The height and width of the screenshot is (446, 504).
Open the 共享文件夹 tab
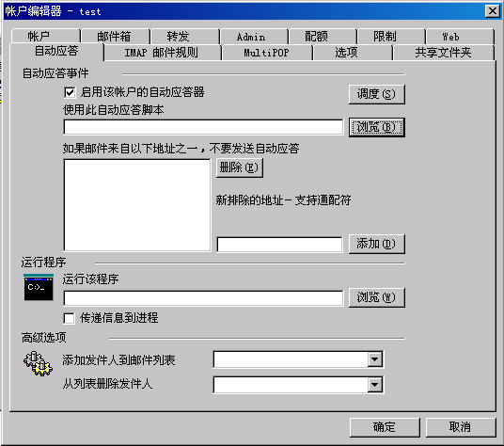(443, 53)
